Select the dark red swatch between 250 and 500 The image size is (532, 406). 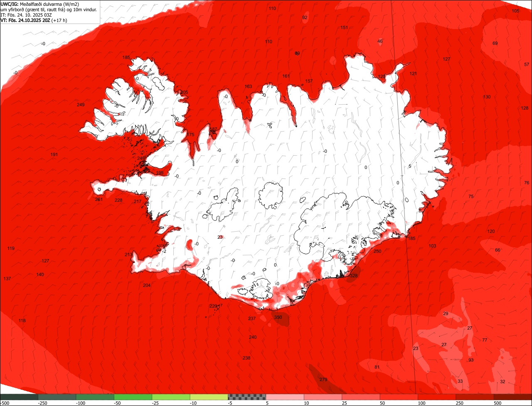coord(475,397)
